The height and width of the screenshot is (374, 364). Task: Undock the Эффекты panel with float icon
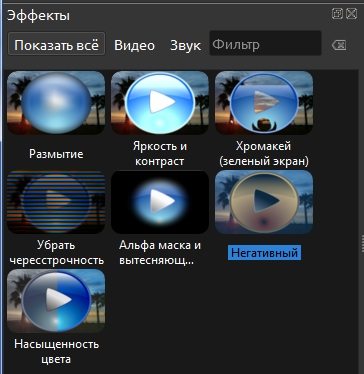tap(337, 14)
